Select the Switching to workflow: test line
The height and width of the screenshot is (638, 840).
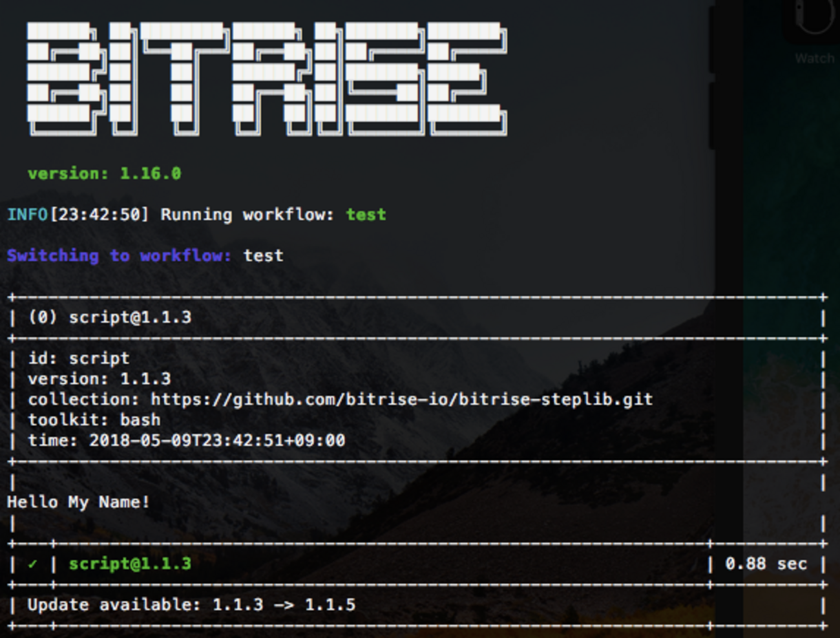click(145, 255)
